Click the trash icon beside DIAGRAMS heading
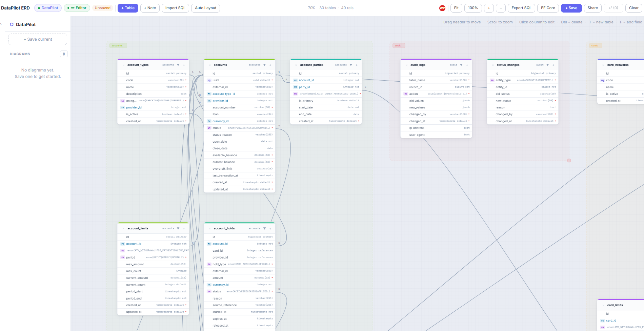Image resolution: width=644 pixels, height=331 pixels. pyautogui.click(x=64, y=54)
